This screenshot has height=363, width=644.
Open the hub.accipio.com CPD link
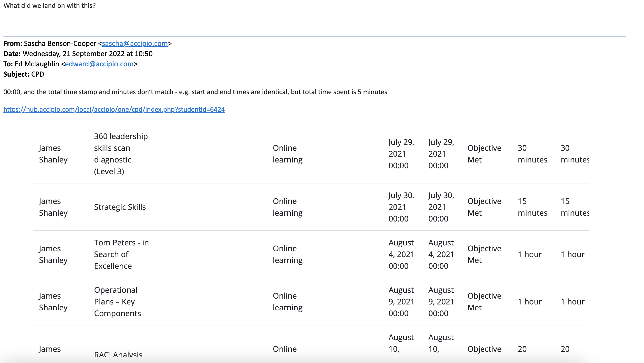coord(114,110)
